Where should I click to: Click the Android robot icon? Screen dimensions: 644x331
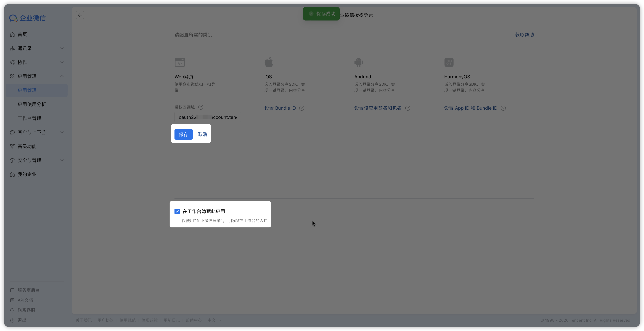358,62
